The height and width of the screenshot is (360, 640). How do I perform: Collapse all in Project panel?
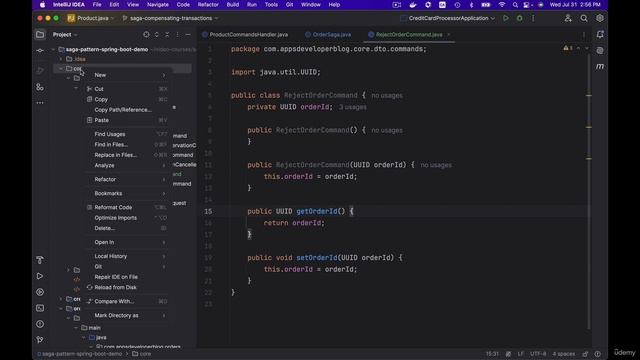pos(167,35)
